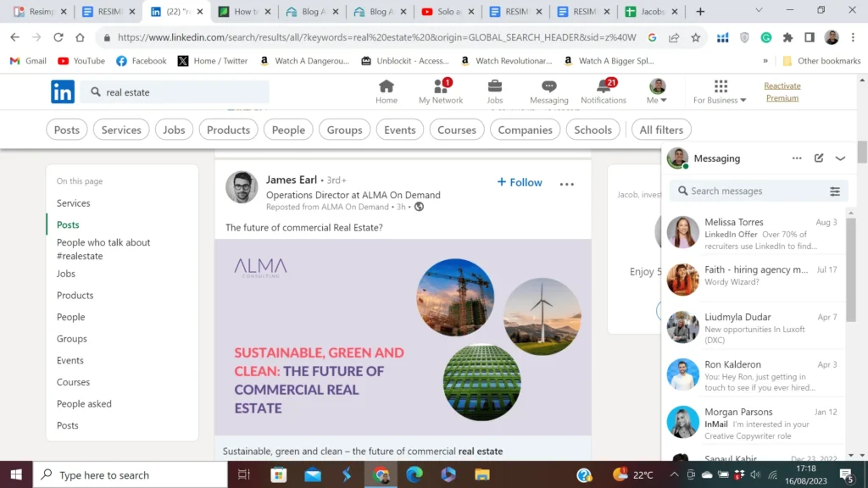Filter results by Courses pill
This screenshot has width=868, height=488.
tap(457, 130)
